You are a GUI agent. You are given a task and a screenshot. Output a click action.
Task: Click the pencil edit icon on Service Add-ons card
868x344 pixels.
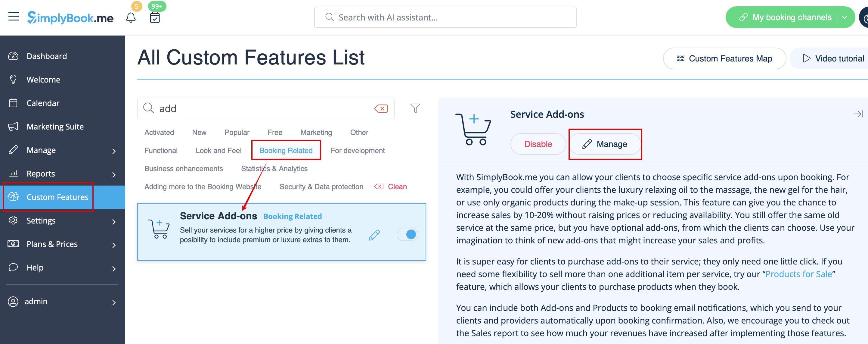click(x=374, y=235)
